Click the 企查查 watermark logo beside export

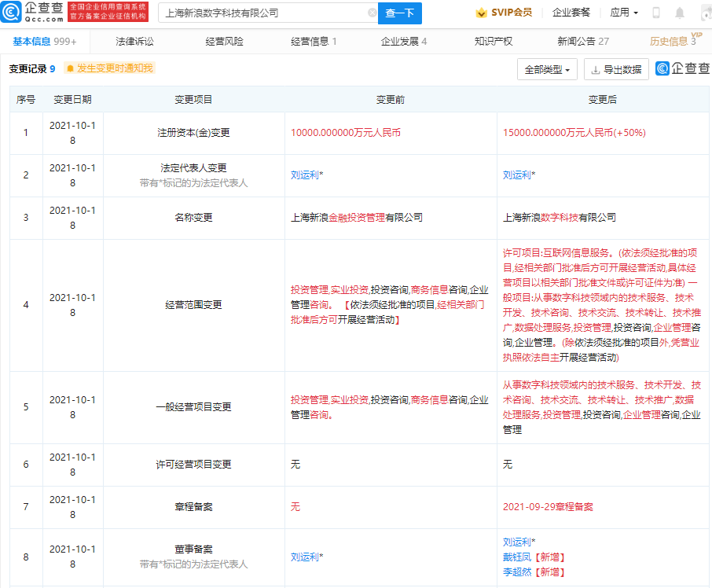click(x=681, y=69)
